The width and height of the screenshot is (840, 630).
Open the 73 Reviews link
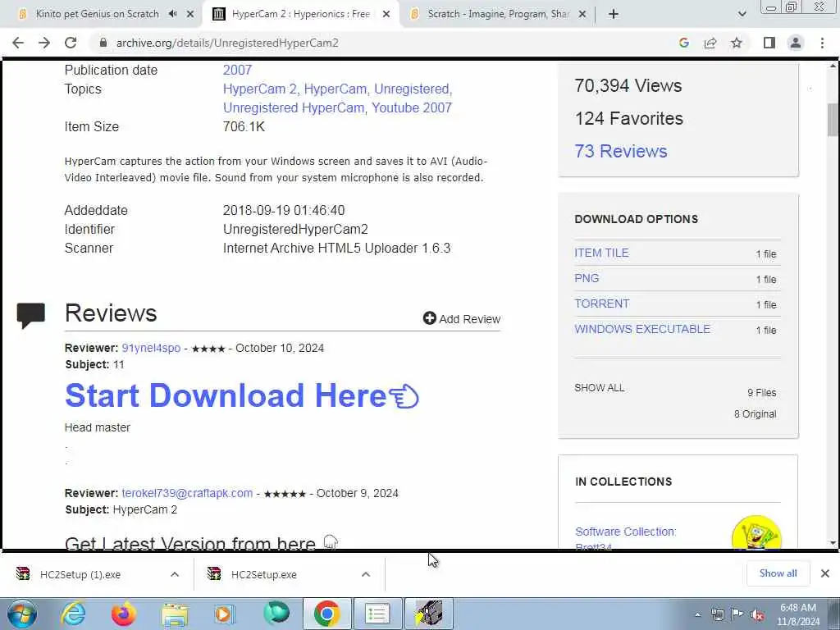621,151
